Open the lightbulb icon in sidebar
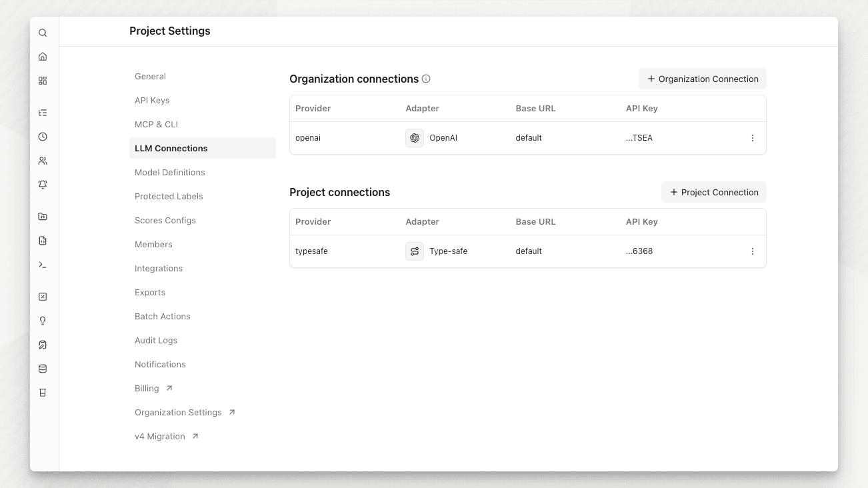Image resolution: width=868 pixels, height=488 pixels. 43,321
